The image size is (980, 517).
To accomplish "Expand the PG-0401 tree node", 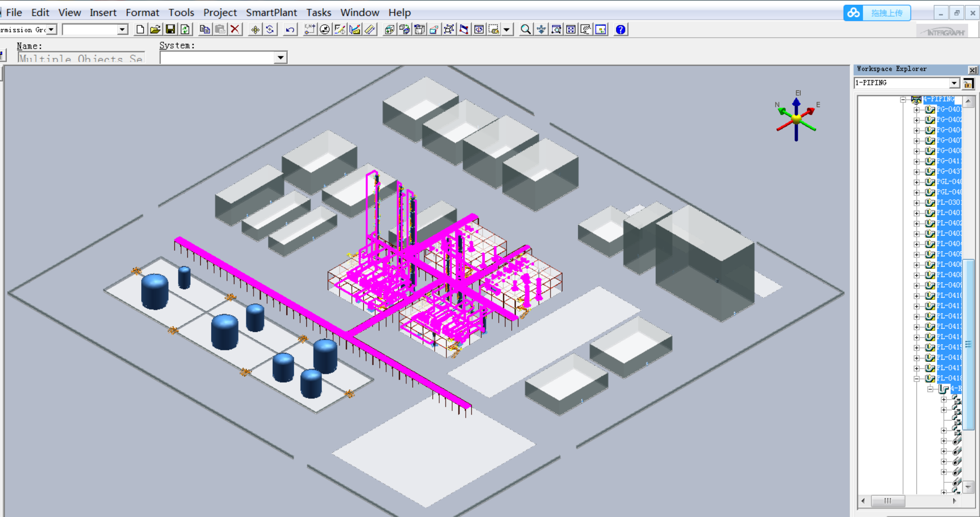I will click(916, 110).
